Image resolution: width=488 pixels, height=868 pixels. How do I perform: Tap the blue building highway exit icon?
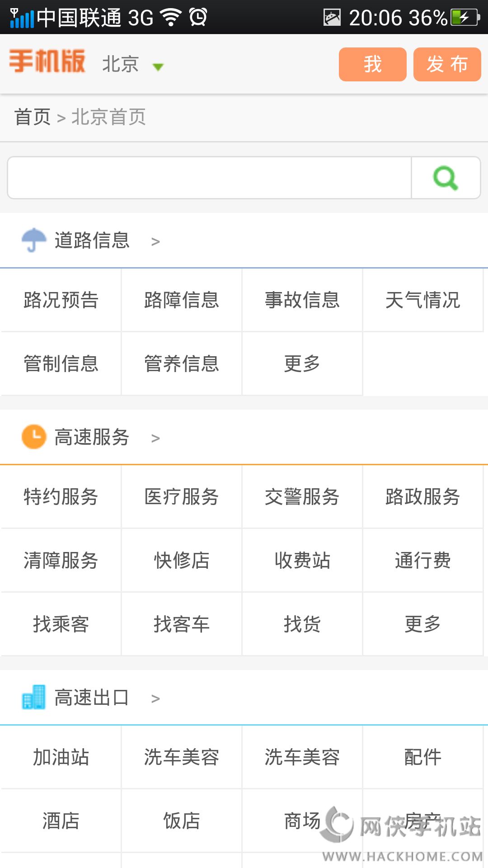34,697
